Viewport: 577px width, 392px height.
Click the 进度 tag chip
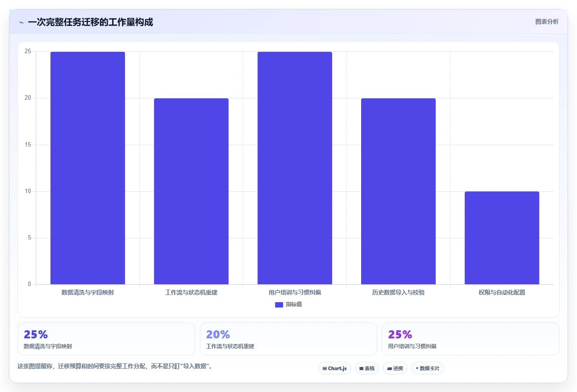point(395,368)
